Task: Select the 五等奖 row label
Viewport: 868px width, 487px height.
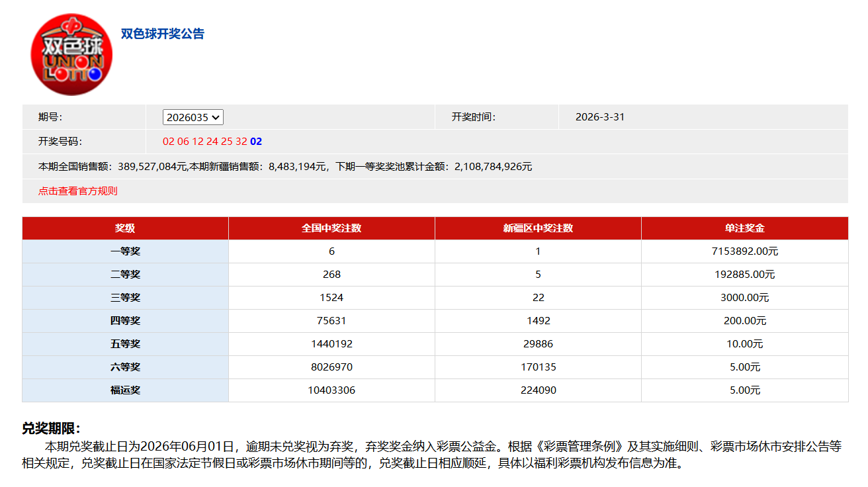Action: click(125, 344)
